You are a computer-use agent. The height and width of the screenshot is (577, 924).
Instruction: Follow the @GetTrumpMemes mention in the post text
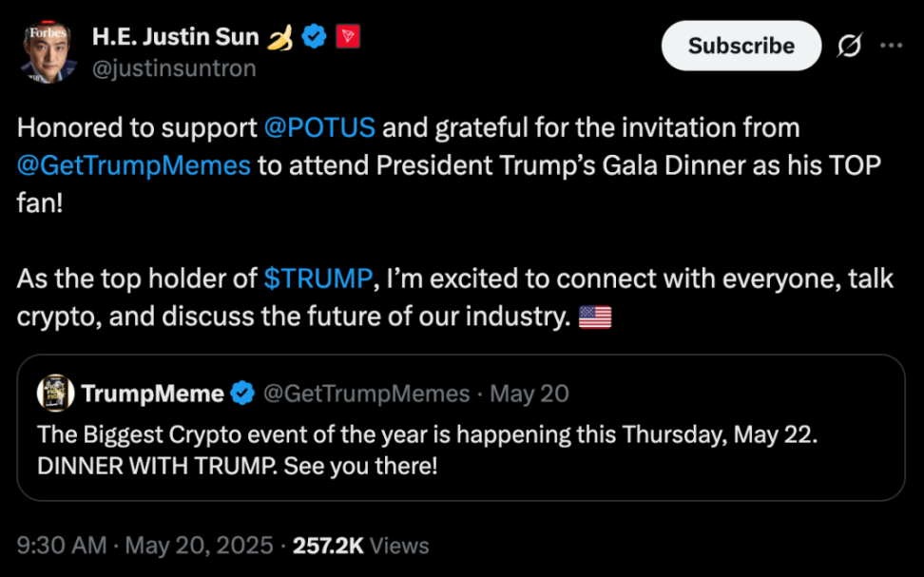(134, 164)
